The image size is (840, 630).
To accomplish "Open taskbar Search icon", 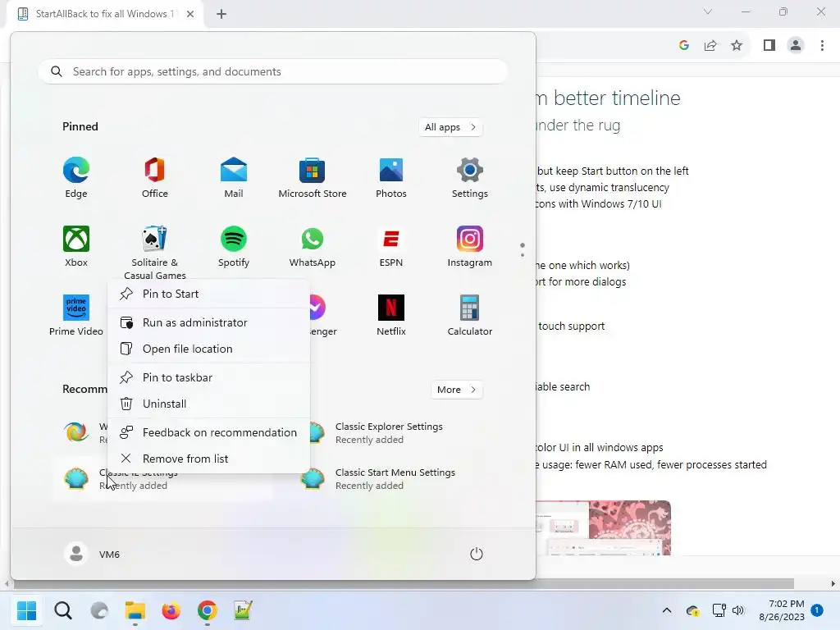I will point(62,610).
